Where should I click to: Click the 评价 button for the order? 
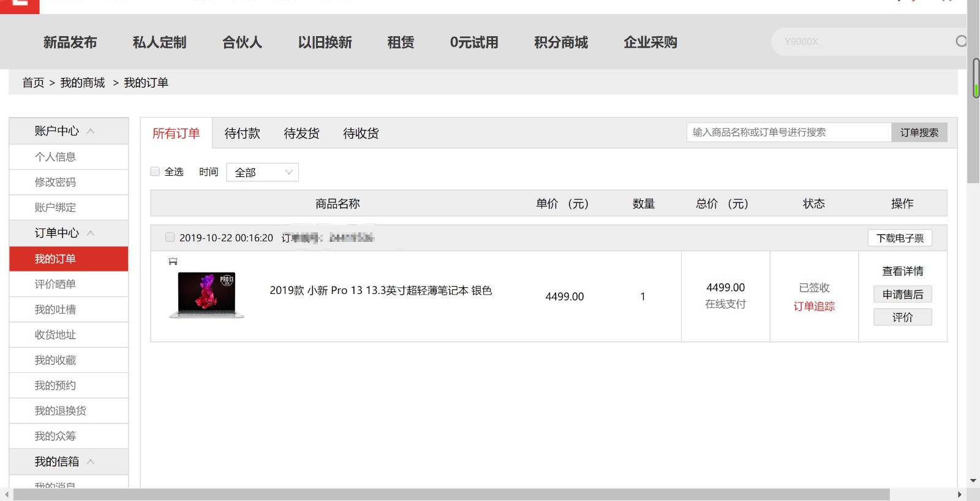903,317
